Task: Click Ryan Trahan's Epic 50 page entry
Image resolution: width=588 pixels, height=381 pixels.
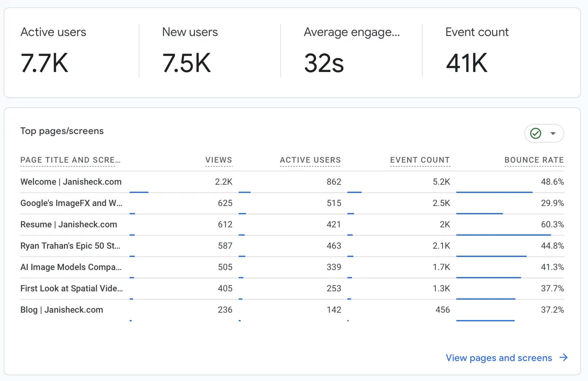Action: (x=70, y=246)
